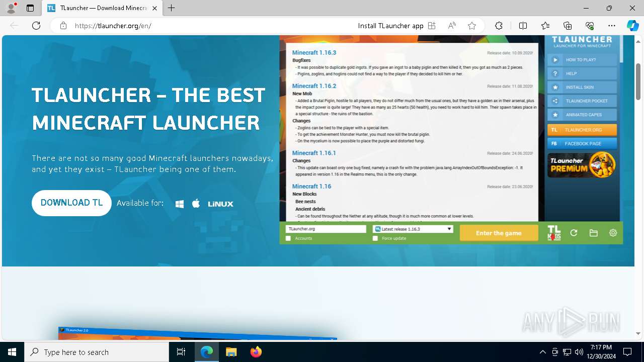
Task: Open File Explorer from taskbar
Action: click(231, 352)
